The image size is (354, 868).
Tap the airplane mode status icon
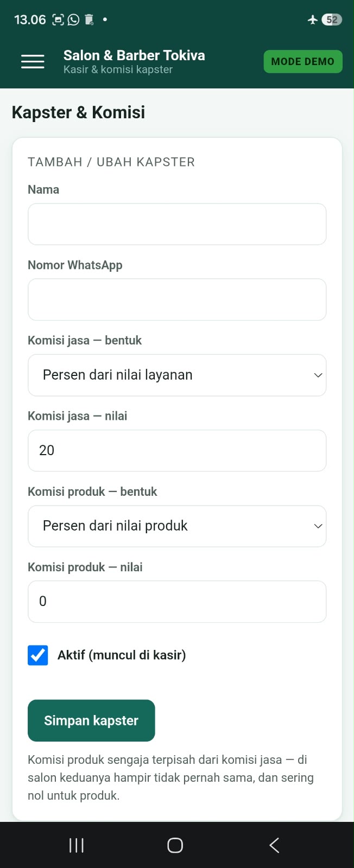click(312, 20)
